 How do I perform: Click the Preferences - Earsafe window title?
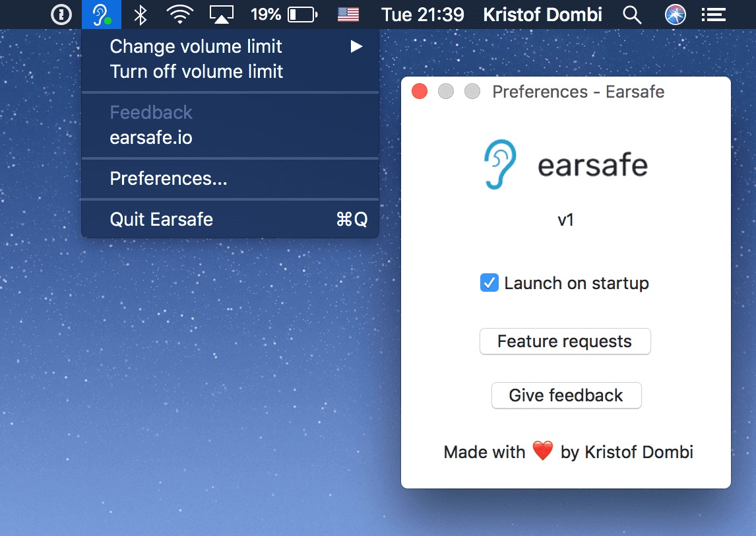(x=578, y=91)
